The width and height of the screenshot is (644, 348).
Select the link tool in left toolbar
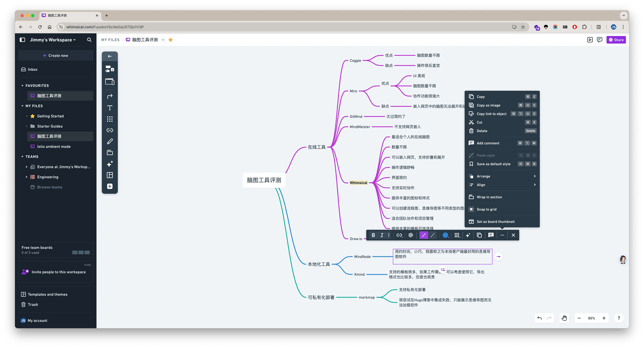point(110,130)
